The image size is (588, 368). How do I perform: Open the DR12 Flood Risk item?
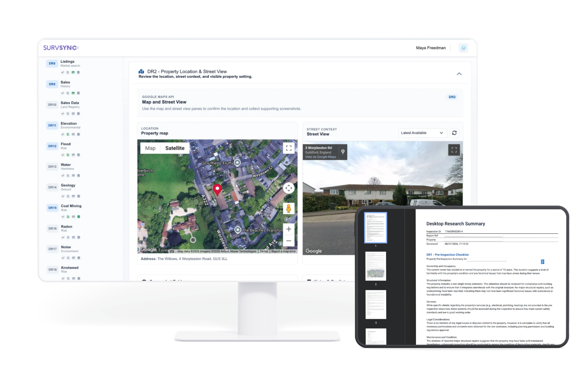click(x=64, y=146)
